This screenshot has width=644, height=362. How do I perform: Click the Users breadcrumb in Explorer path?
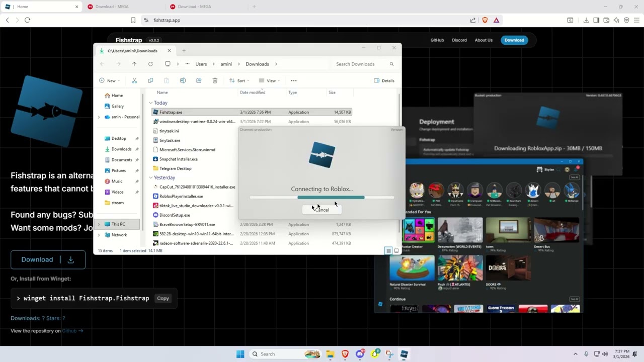tap(201, 64)
